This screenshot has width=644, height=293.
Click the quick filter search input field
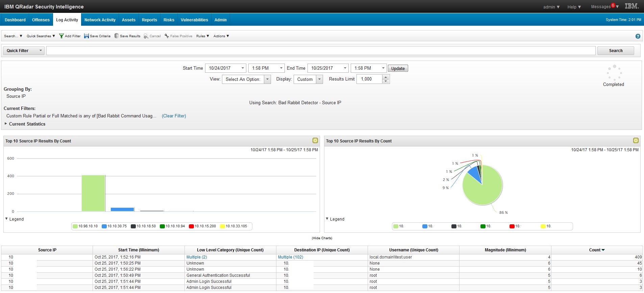point(320,51)
